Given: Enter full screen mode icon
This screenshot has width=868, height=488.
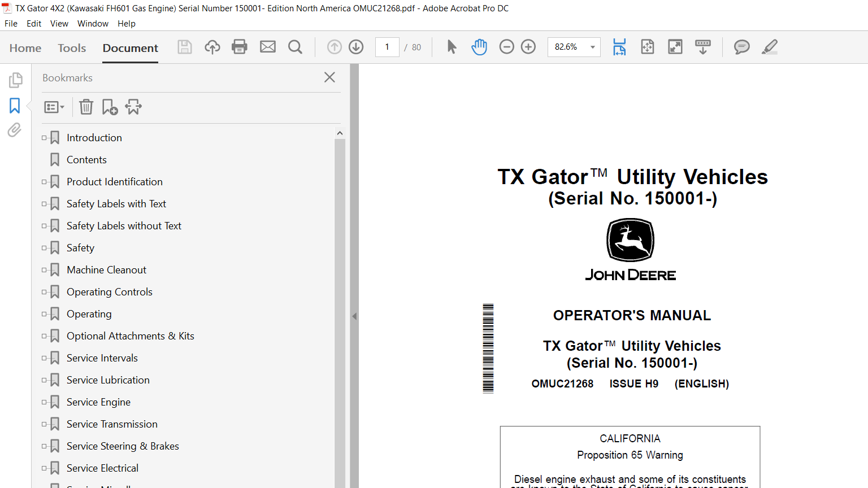Looking at the screenshot, I should coord(675,47).
